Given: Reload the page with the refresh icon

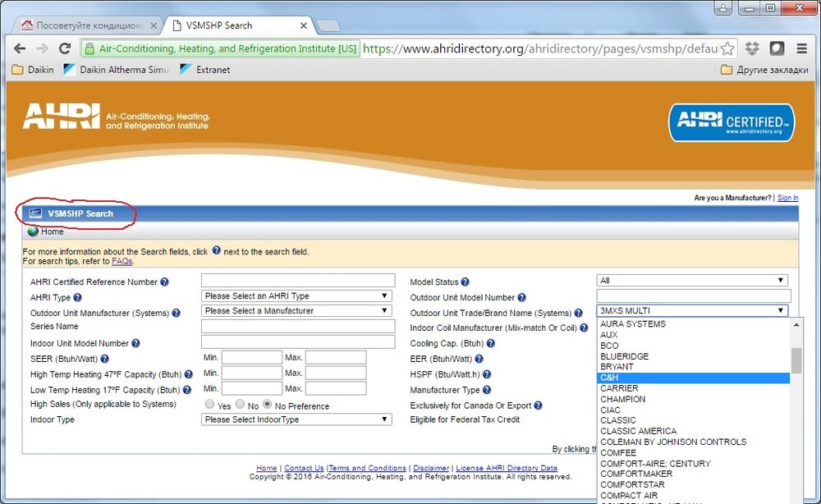Looking at the screenshot, I should point(65,48).
